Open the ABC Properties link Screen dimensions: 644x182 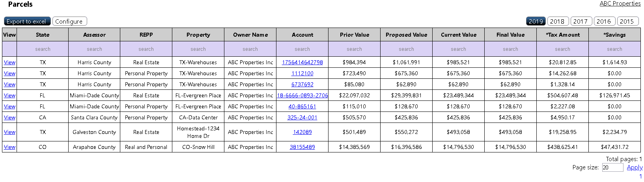pos(620,4)
